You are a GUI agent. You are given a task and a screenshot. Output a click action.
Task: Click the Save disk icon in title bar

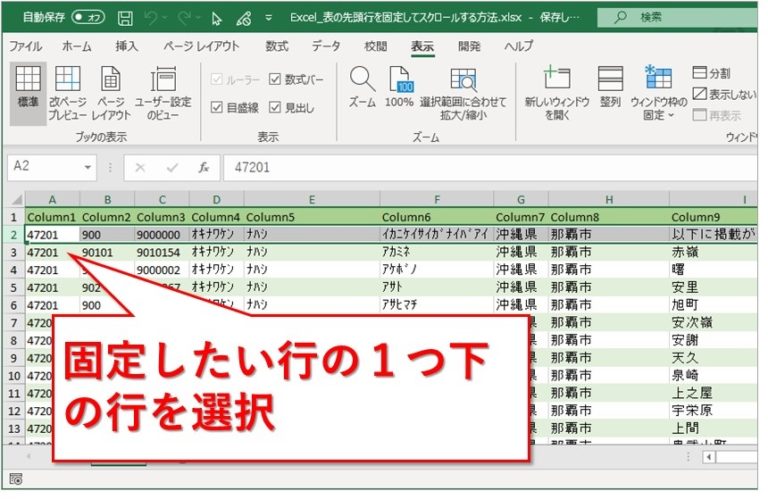click(x=125, y=18)
